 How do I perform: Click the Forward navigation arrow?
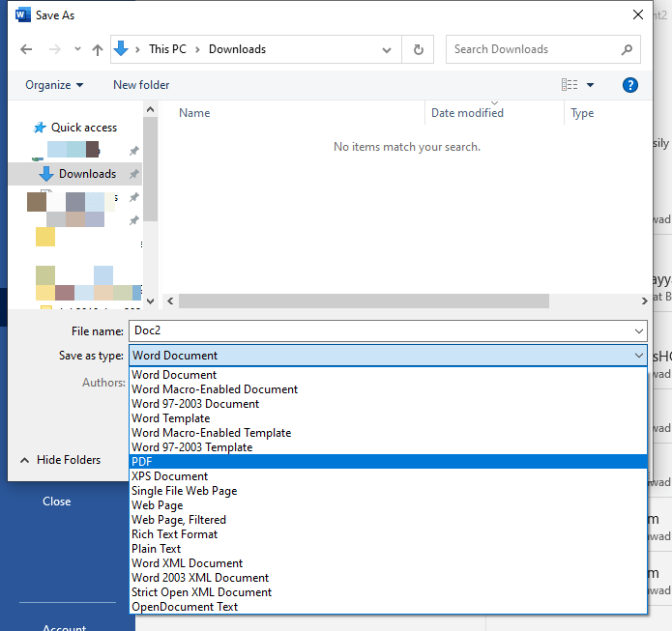(x=55, y=49)
